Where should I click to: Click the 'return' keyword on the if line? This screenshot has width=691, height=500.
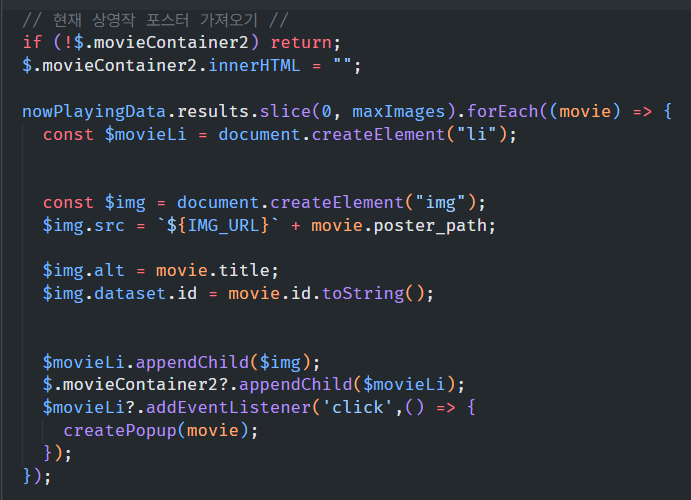click(x=301, y=43)
